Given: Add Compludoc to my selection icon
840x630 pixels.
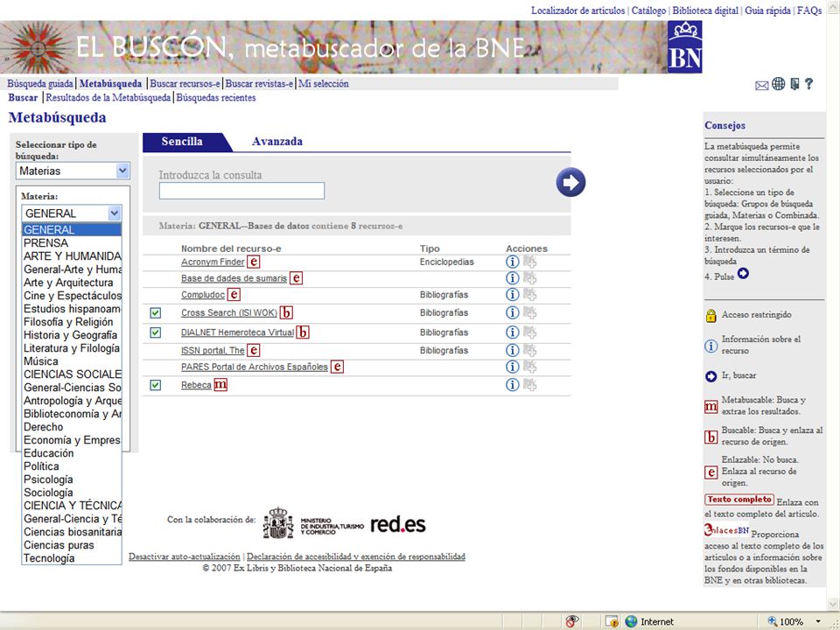Looking at the screenshot, I should (x=530, y=294).
